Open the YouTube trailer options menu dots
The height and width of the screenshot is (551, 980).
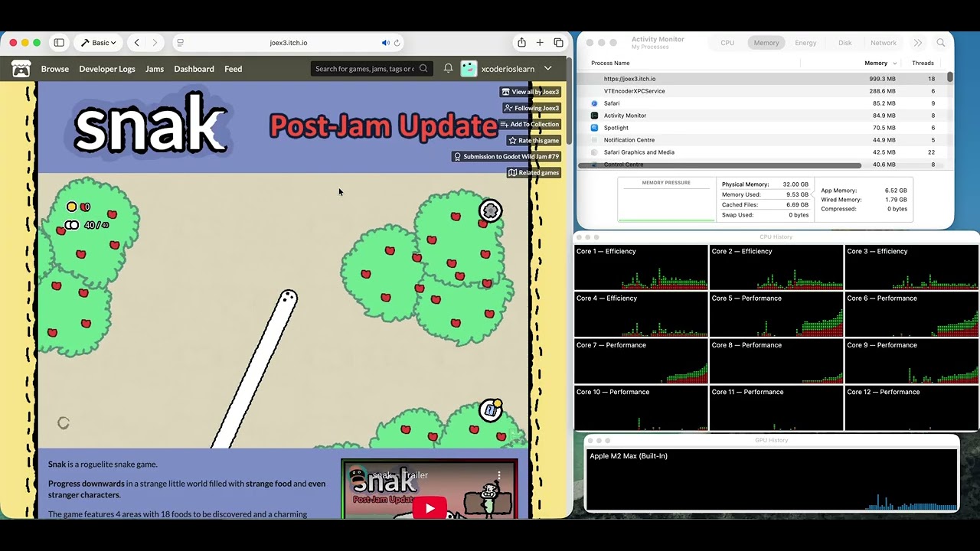(499, 475)
